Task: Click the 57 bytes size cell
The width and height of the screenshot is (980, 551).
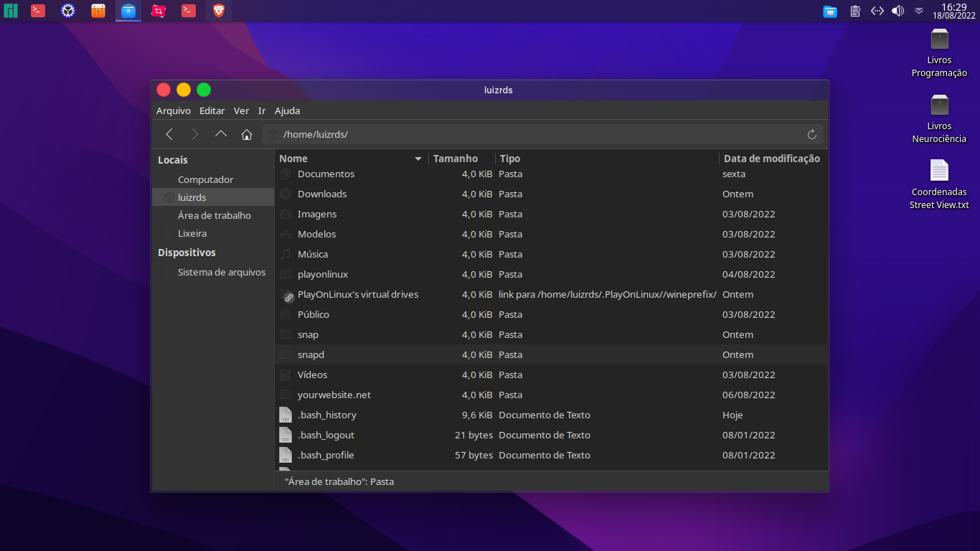Action: pos(473,456)
